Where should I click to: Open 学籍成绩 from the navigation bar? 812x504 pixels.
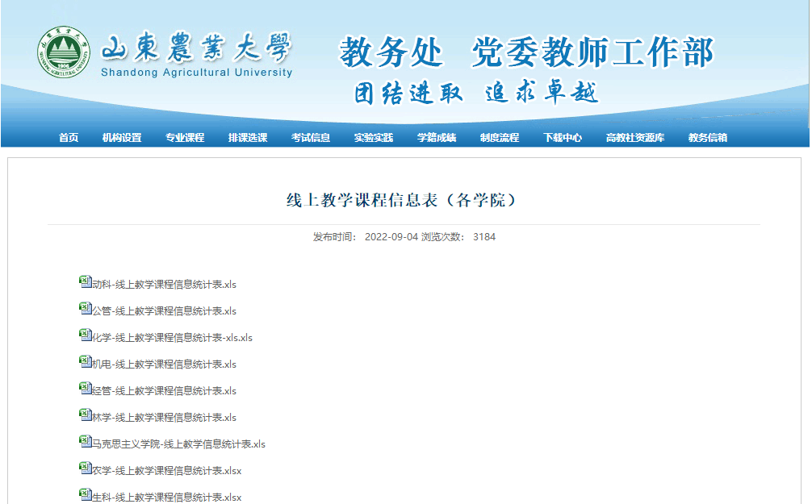click(x=437, y=138)
